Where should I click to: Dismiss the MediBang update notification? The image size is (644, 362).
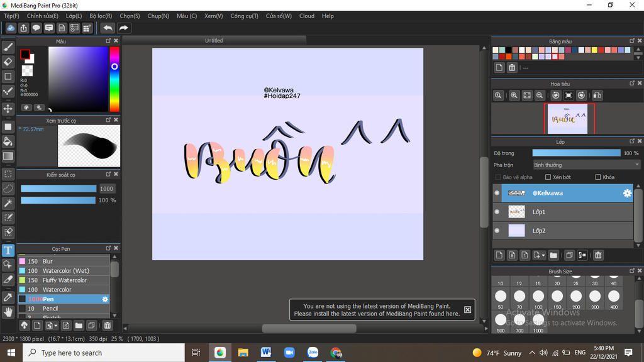tap(467, 310)
